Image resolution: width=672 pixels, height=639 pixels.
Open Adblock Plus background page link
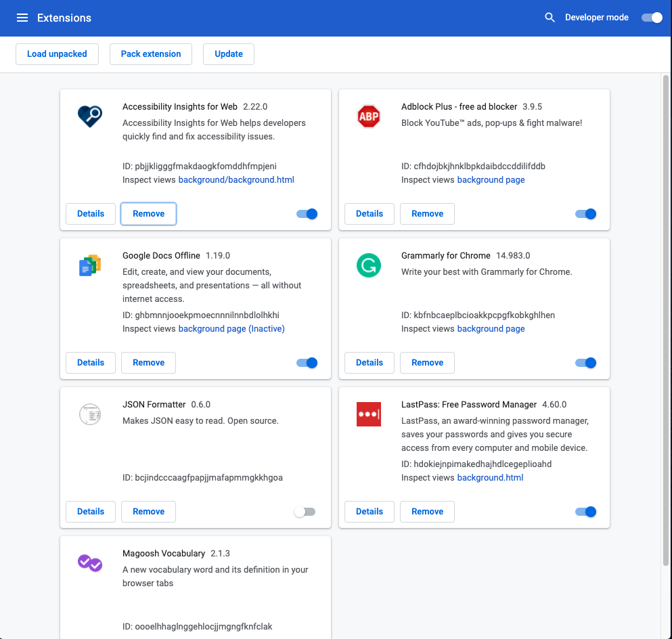click(x=491, y=180)
